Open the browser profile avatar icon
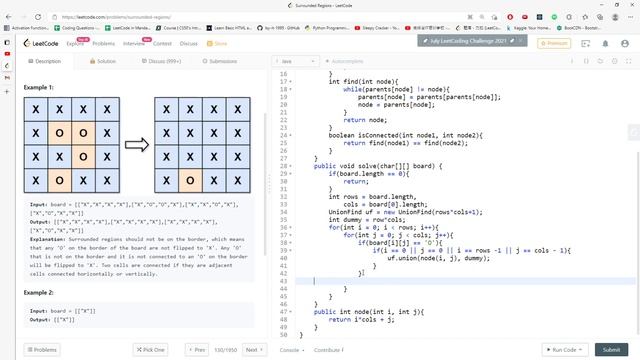The width and height of the screenshot is (640, 360). (615, 17)
